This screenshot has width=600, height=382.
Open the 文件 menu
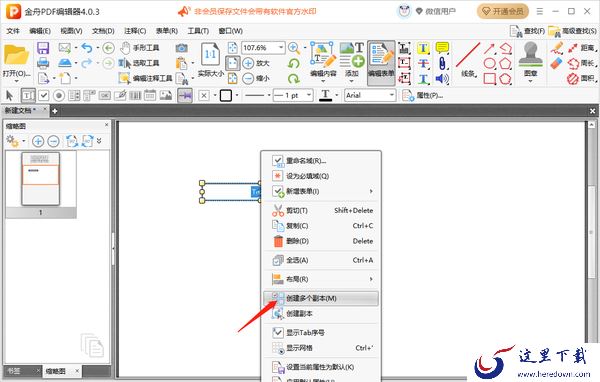coord(13,31)
